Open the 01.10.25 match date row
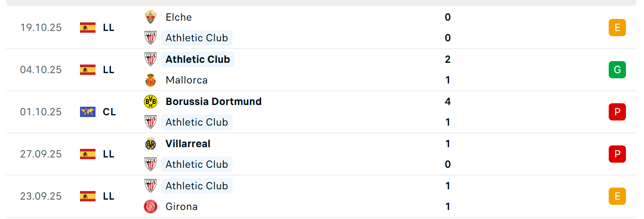644x219 pixels. click(x=321, y=112)
